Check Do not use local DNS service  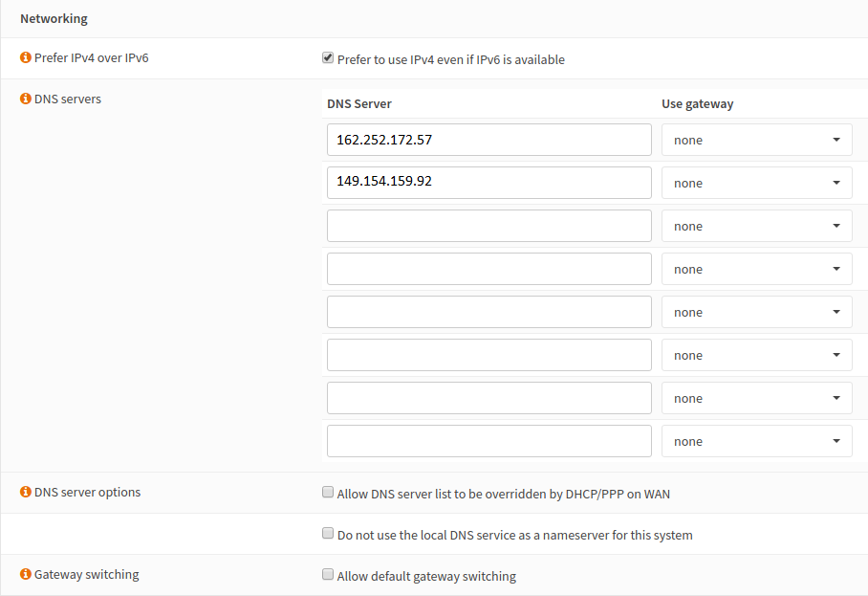pyautogui.click(x=328, y=534)
